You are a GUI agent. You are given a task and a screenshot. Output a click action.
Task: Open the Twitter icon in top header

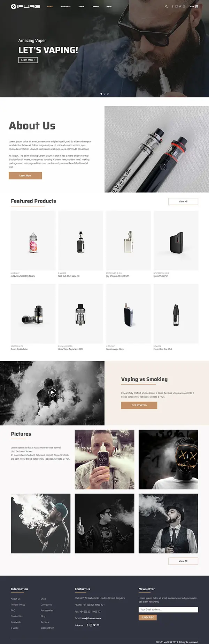(x=180, y=6)
